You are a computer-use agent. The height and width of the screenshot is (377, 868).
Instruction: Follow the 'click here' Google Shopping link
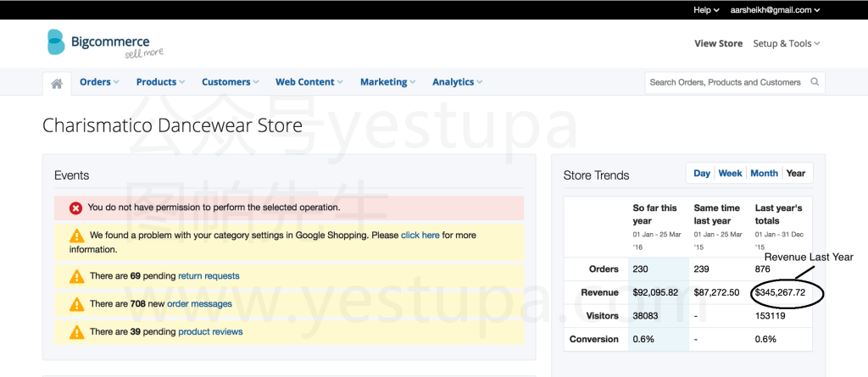click(x=420, y=236)
